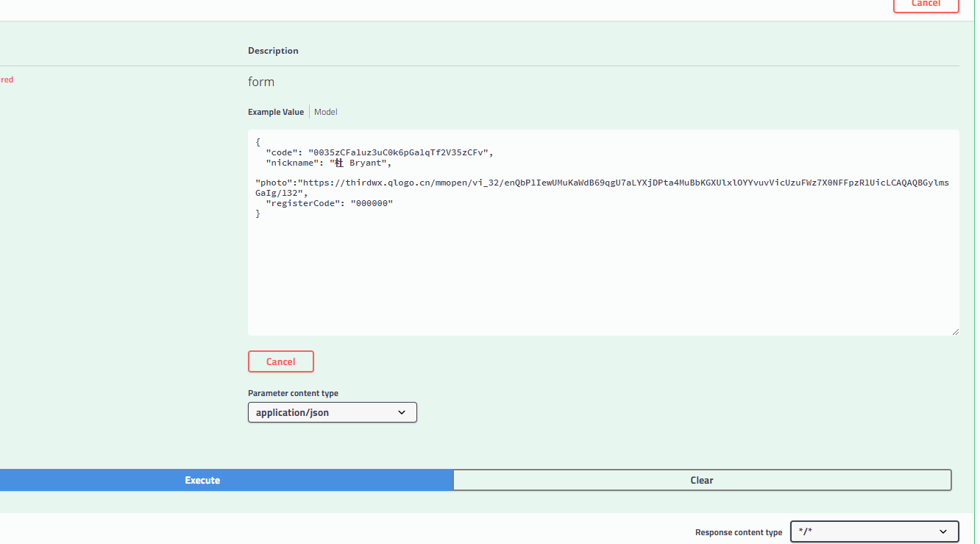
Task: Click the "form" description text
Action: point(261,82)
